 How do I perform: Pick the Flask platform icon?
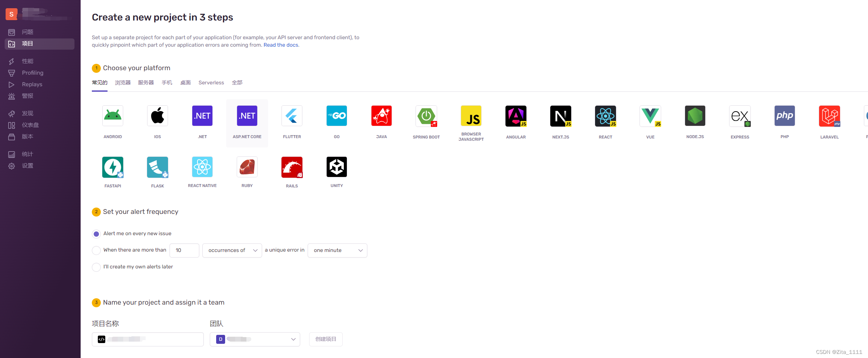158,167
